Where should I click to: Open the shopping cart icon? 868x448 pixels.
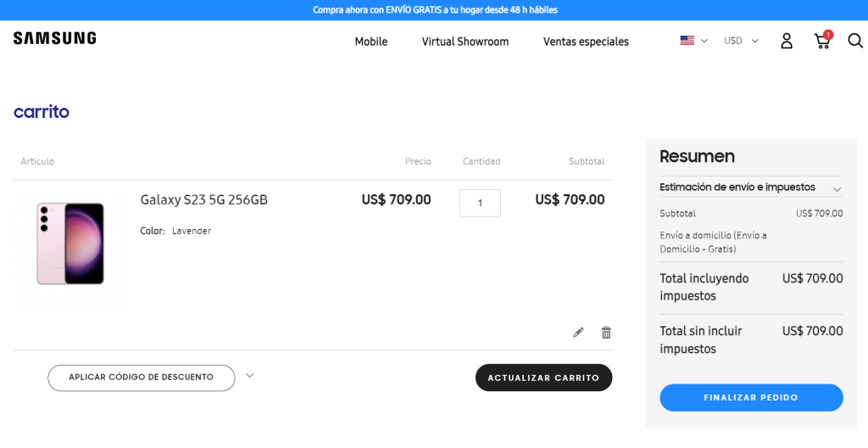[x=822, y=41]
